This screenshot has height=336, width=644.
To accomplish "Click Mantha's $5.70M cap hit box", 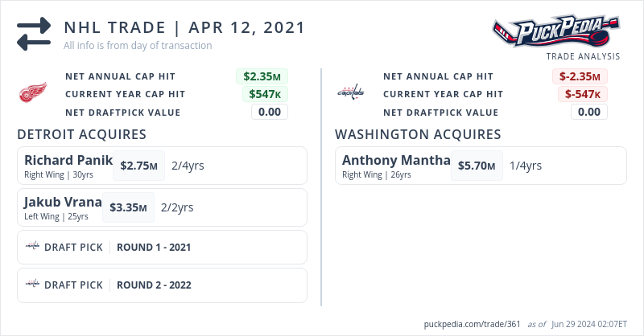I will pos(476,166).
